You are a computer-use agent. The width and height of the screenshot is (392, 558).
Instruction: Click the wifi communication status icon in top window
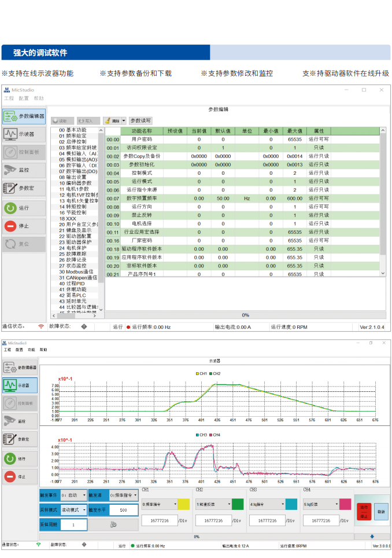(x=41, y=326)
